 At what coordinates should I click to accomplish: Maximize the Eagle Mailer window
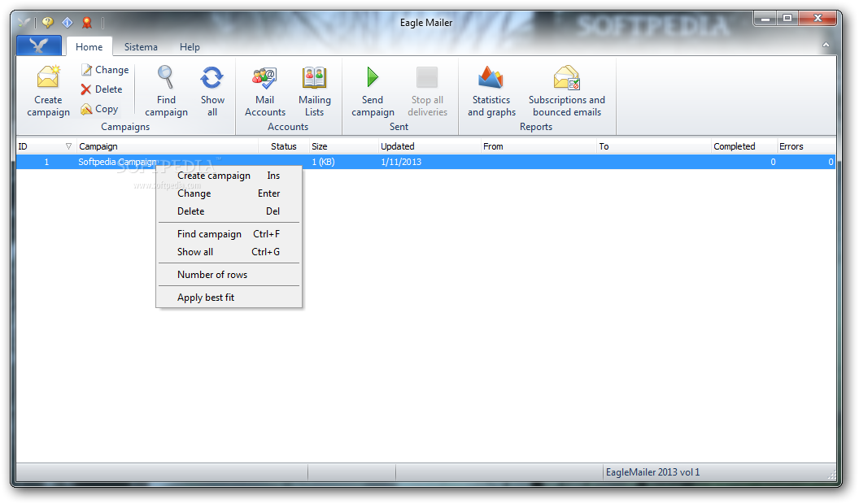tap(787, 19)
